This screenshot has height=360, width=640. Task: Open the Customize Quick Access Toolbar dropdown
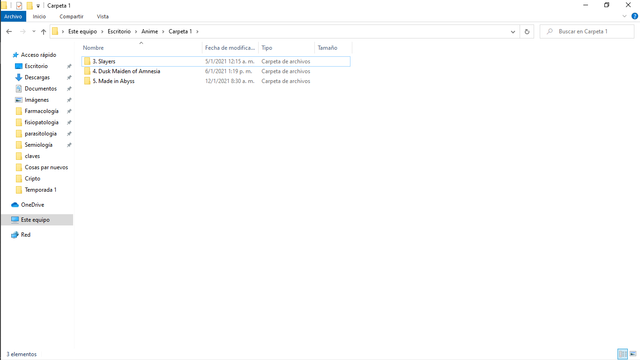(38, 6)
